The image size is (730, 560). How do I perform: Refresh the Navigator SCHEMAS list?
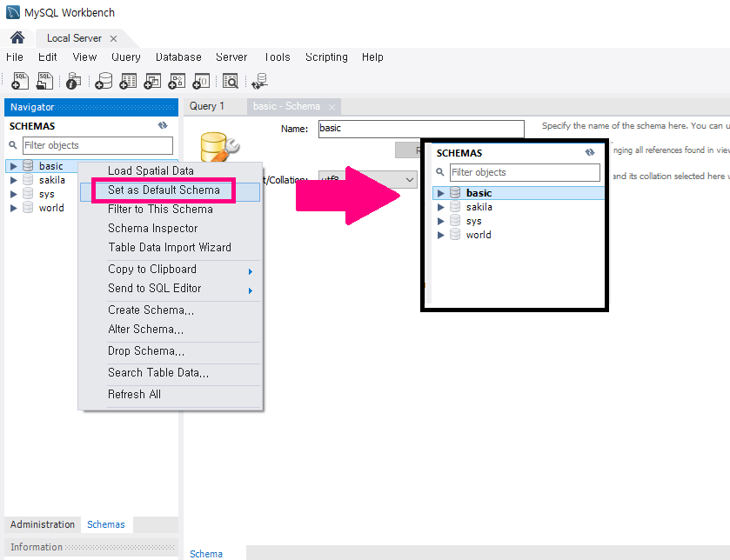coord(163,125)
